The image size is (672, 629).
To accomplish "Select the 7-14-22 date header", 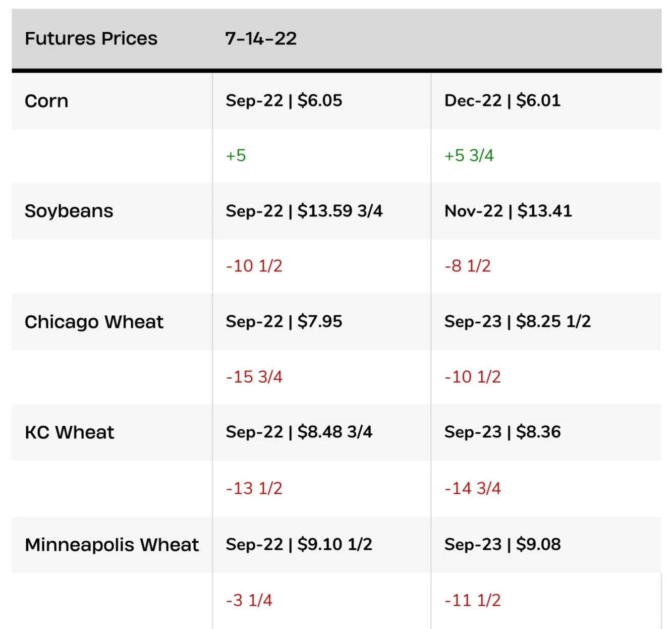I will [x=261, y=38].
